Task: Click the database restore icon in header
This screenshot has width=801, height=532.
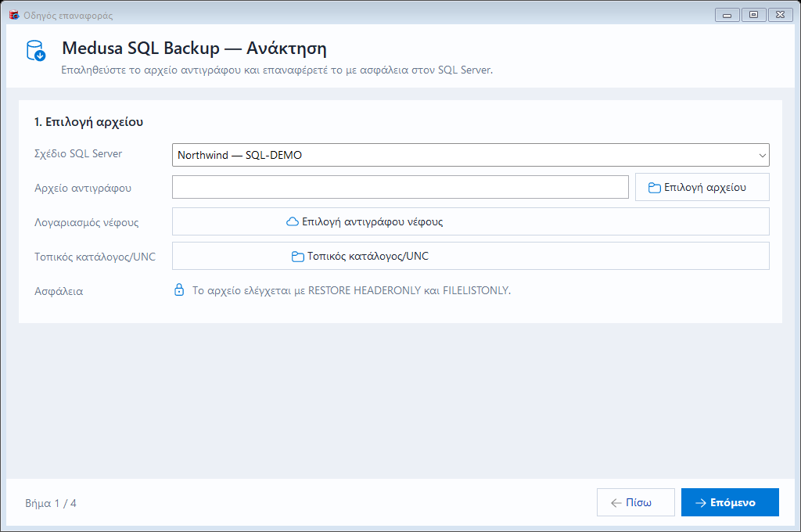Action: click(36, 51)
